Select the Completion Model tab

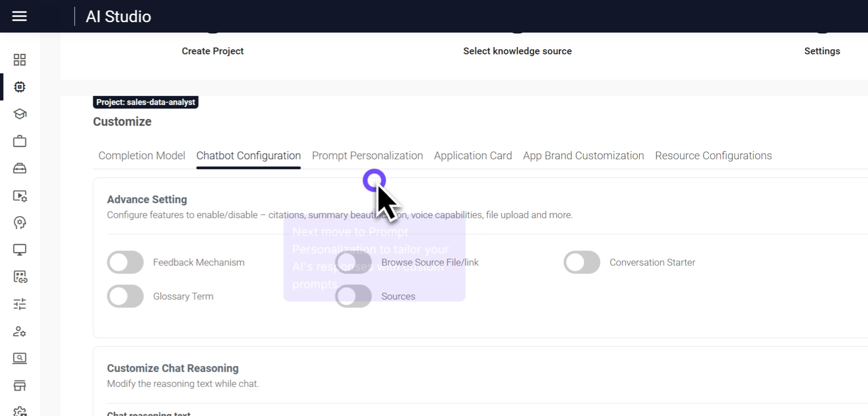(141, 156)
